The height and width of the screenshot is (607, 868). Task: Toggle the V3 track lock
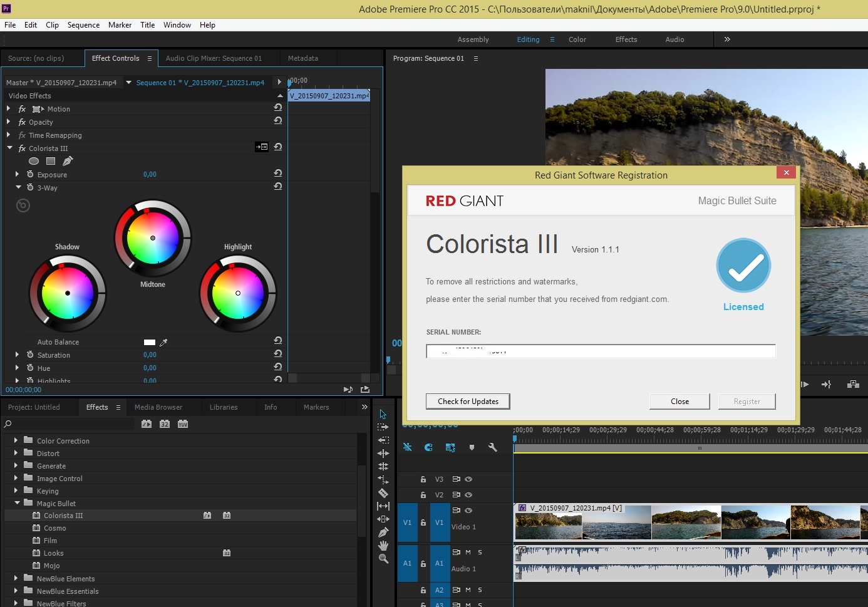click(423, 479)
